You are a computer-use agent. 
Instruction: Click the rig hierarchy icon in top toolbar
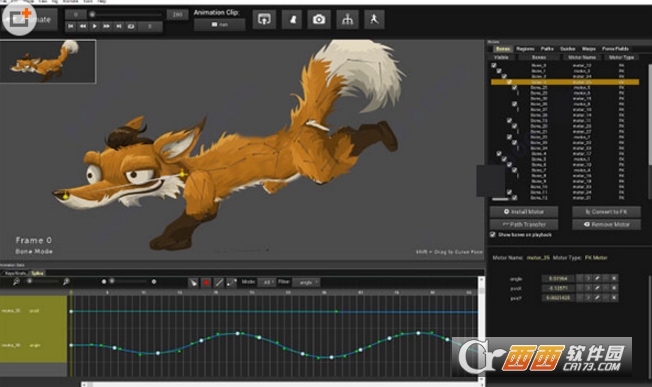point(347,19)
